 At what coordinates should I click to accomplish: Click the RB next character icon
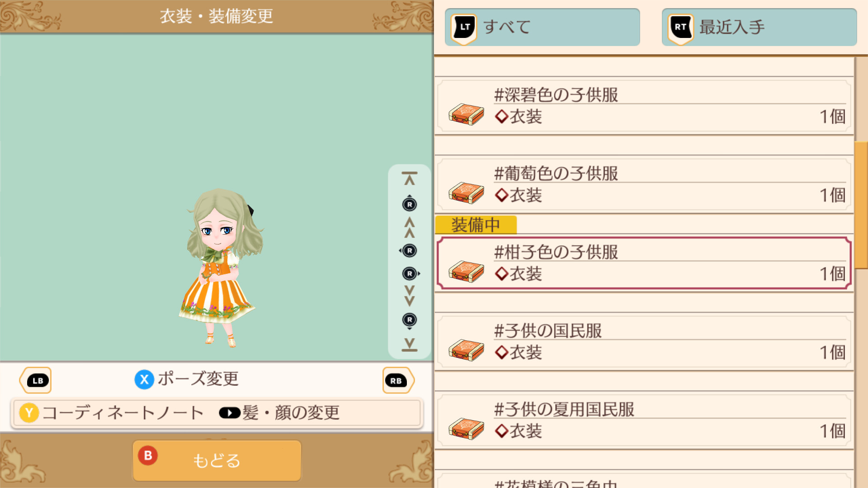pos(398,380)
